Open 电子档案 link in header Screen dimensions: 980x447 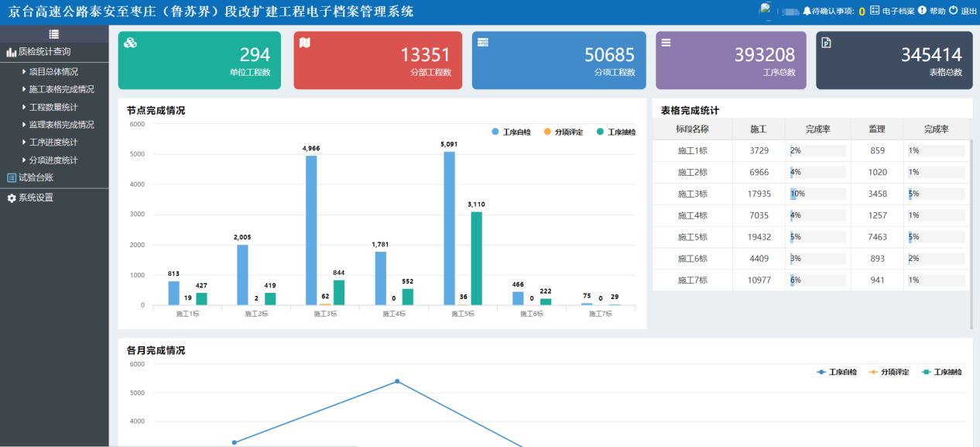click(x=898, y=12)
